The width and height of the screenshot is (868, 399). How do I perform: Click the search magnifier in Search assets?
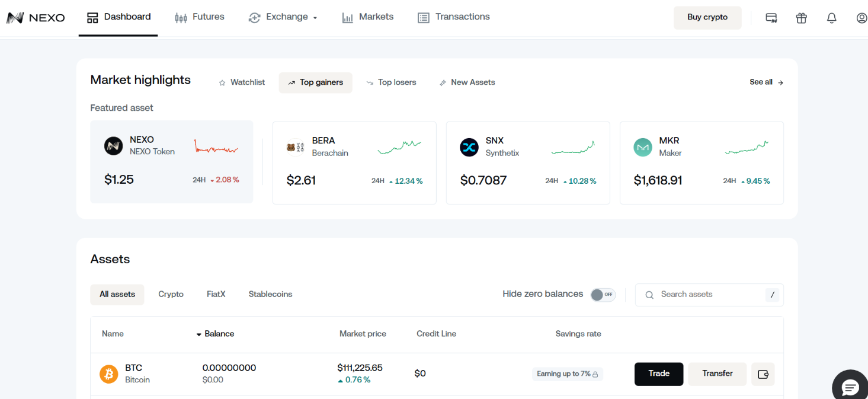point(649,295)
